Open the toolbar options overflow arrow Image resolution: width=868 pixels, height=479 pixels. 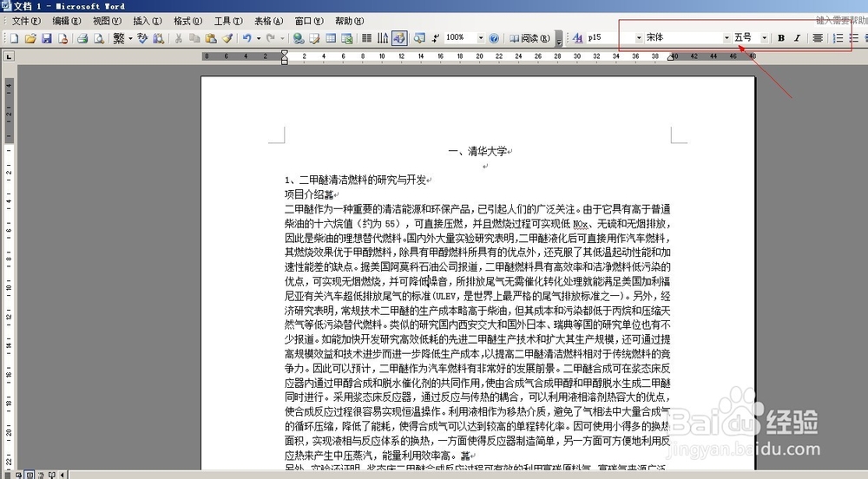[x=559, y=38]
